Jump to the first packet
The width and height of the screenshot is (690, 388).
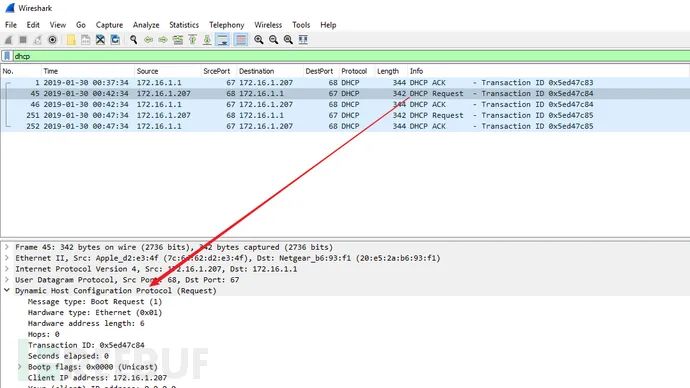pyautogui.click(x=192, y=40)
